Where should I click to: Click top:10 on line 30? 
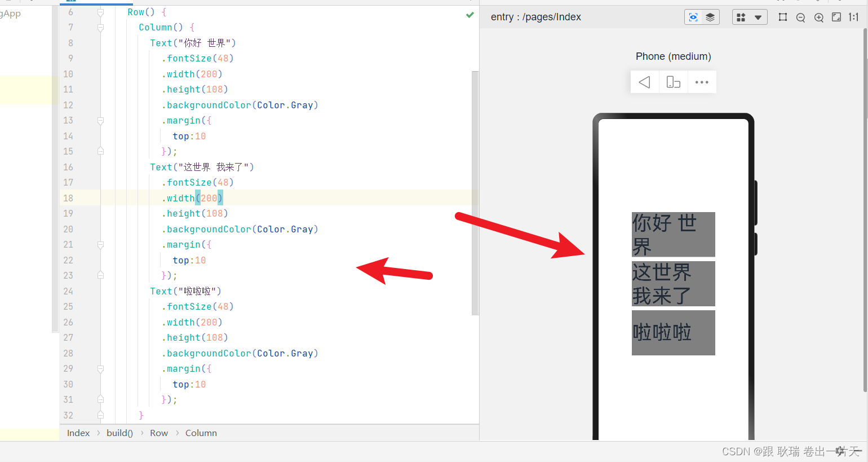point(189,384)
